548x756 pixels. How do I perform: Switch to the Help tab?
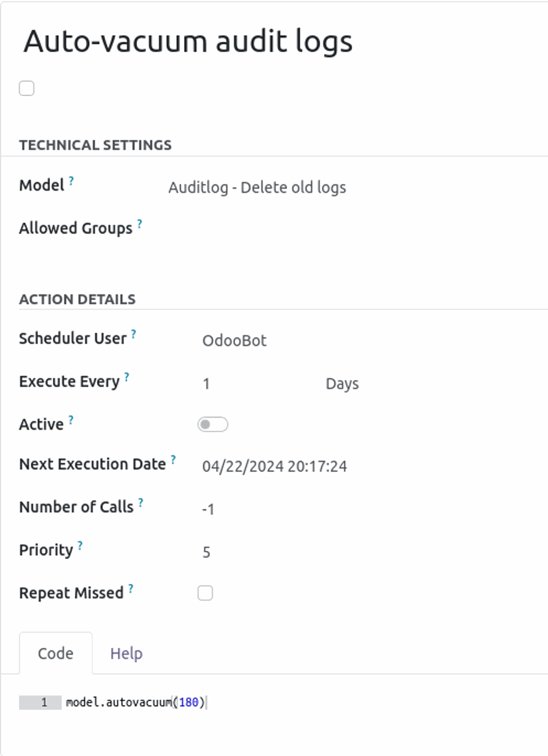126,654
